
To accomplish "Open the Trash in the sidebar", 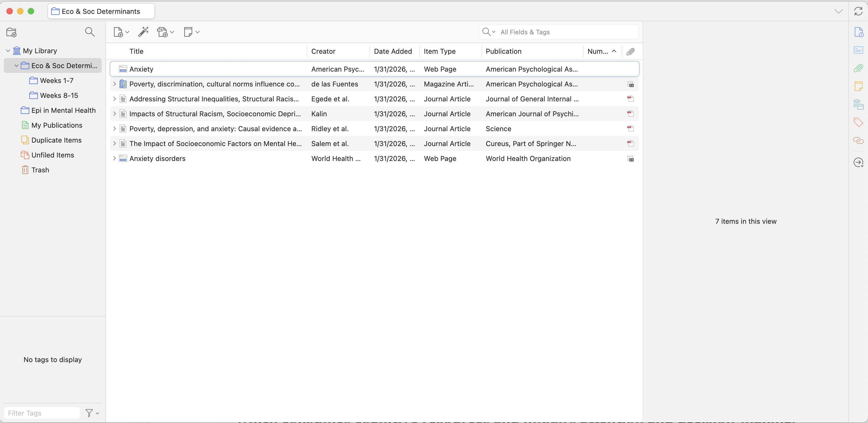I will [40, 170].
